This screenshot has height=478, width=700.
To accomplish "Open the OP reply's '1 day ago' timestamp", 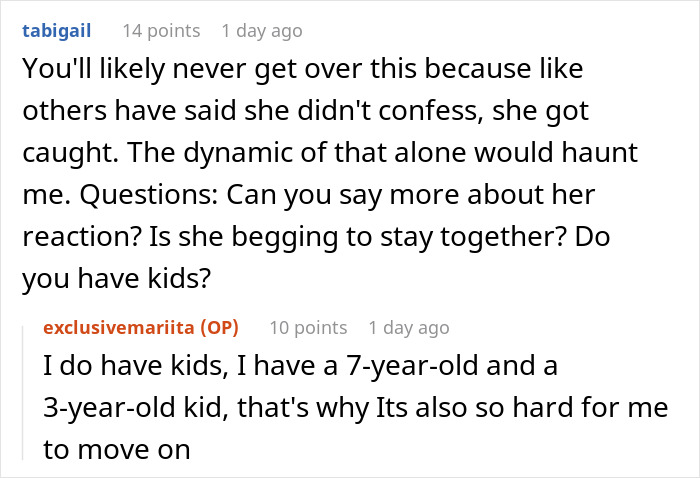I will (408, 327).
